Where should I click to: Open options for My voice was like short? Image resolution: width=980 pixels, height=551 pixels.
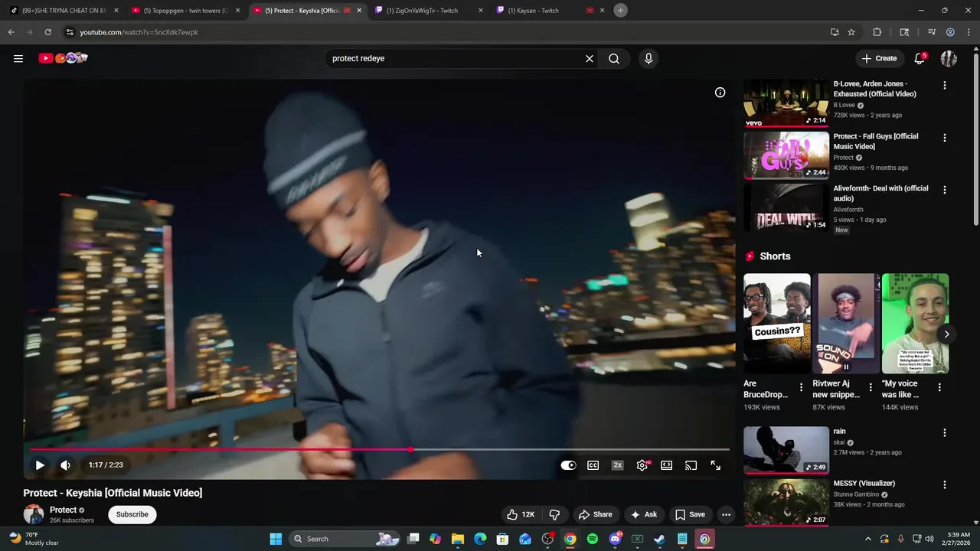[x=939, y=387]
